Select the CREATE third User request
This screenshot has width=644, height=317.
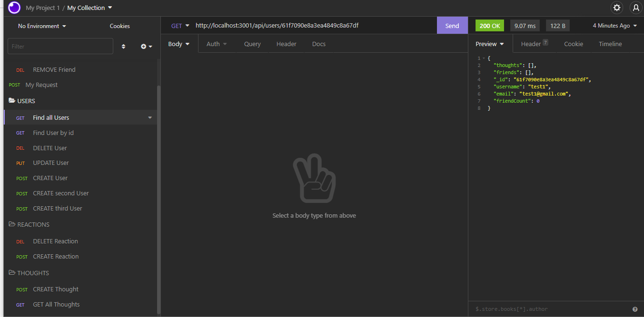(80, 209)
